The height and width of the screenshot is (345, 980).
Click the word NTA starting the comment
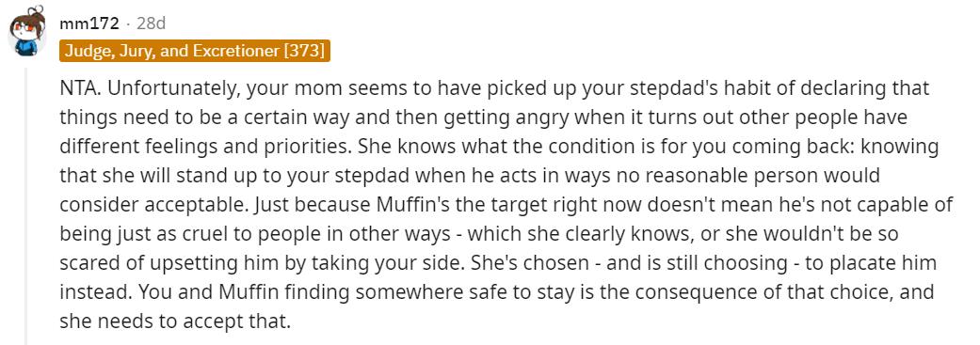79,88
